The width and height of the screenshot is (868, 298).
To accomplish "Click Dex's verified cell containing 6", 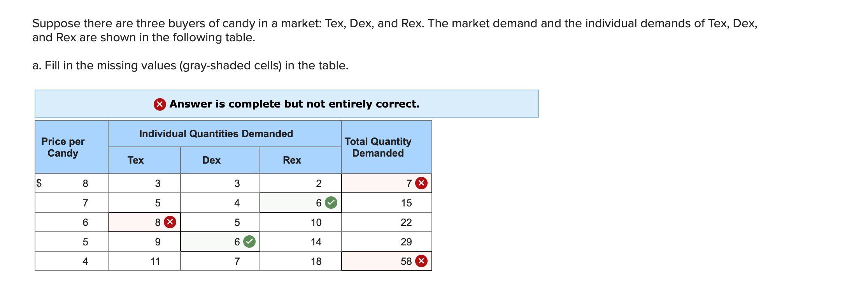I will point(220,242).
